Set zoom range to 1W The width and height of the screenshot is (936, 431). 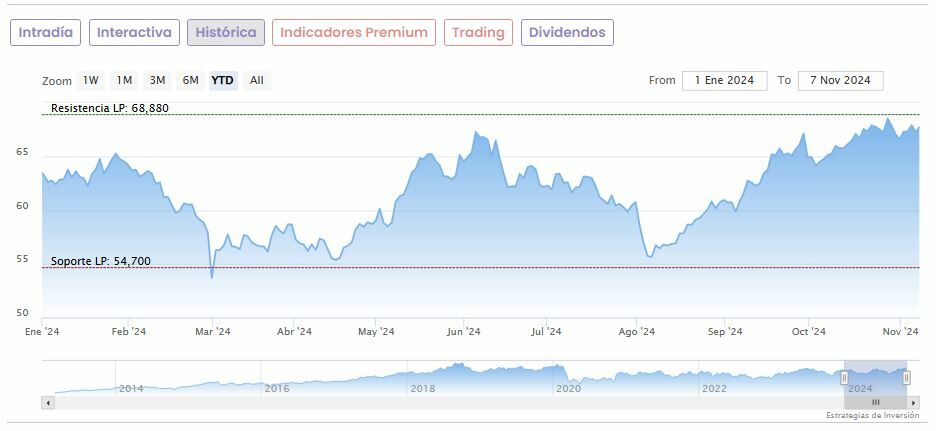coord(91,80)
